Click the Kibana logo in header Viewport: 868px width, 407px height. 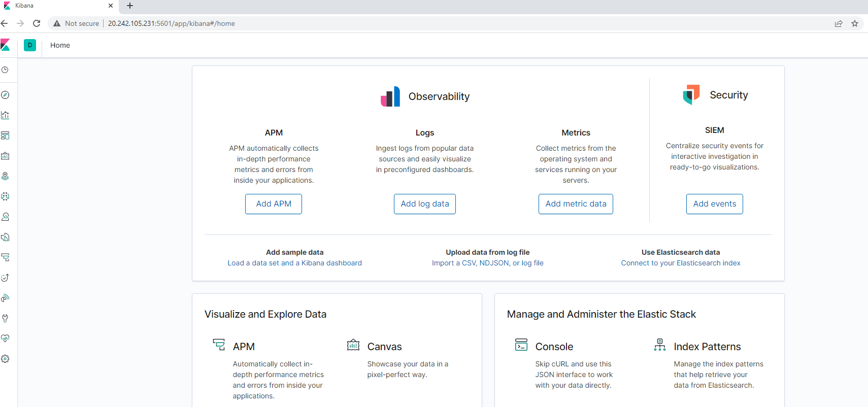(x=5, y=45)
